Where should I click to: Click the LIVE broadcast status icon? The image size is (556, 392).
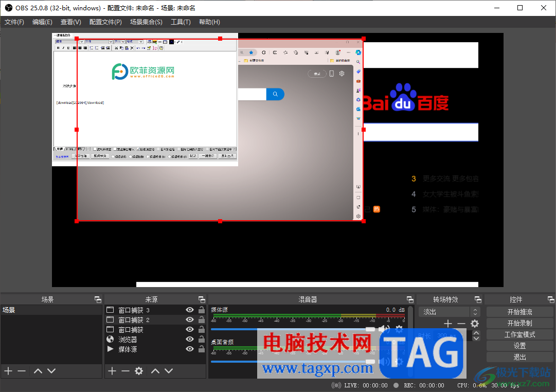(x=336, y=385)
